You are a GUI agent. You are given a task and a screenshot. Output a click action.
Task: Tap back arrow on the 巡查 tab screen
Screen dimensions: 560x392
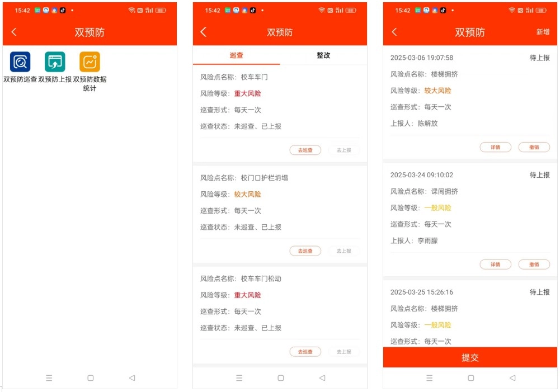click(204, 32)
